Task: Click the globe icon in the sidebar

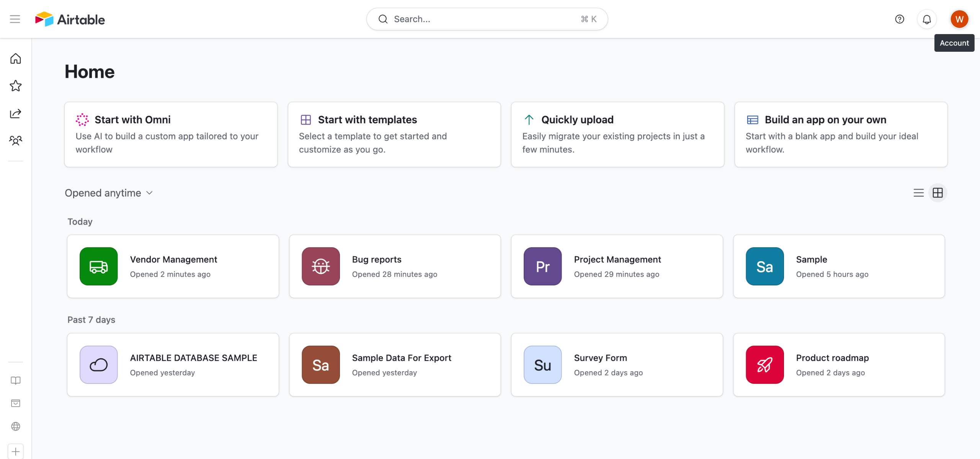Action: tap(15, 426)
